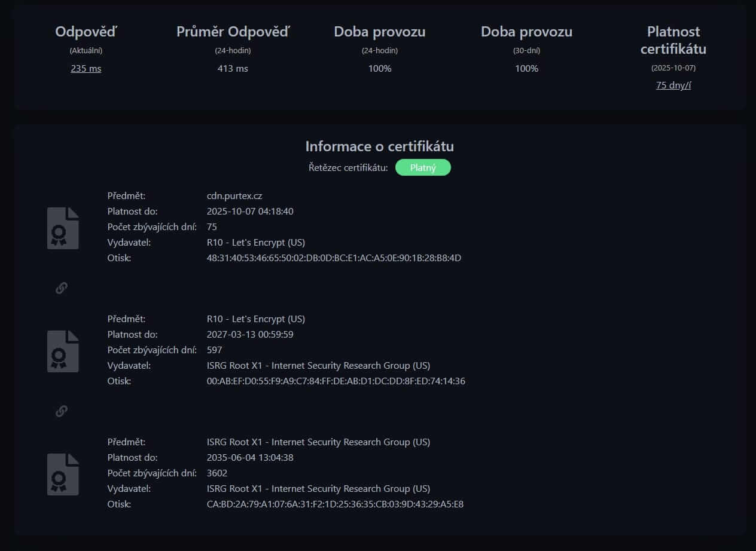Click the 413 ms average response value
The height and width of the screenshot is (551, 756).
tap(233, 68)
